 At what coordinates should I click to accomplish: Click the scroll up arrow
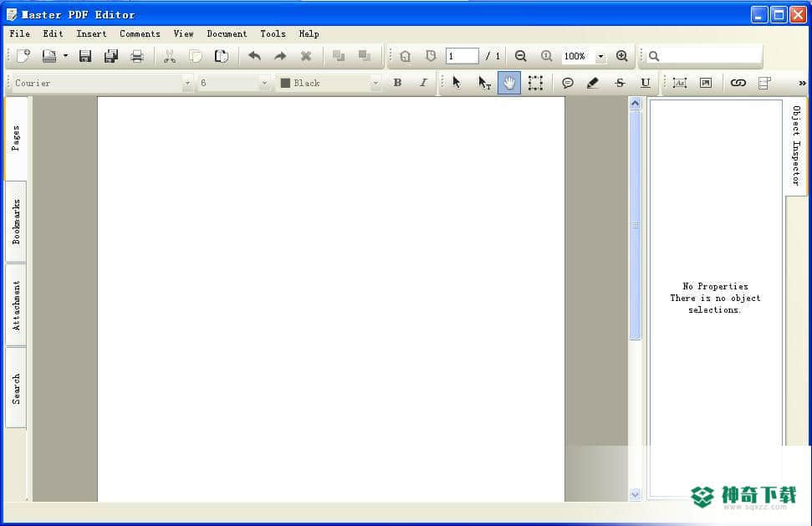coord(636,104)
